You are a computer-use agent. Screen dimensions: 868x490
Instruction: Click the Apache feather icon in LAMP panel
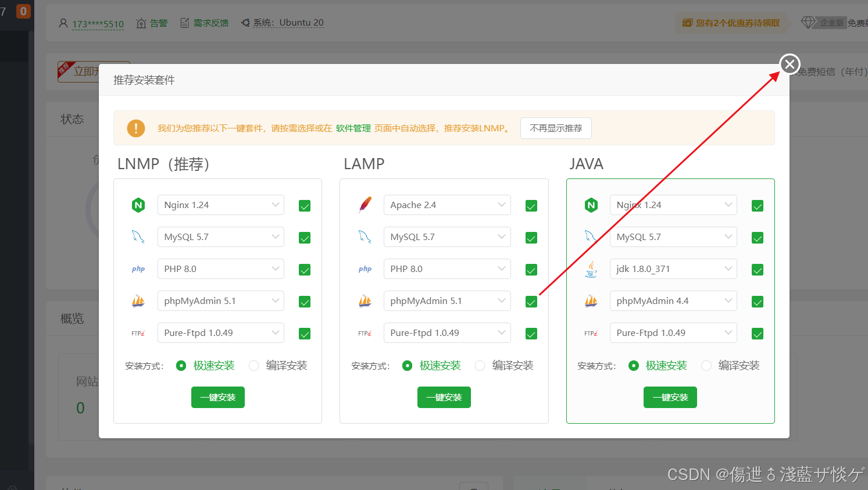[365, 205]
